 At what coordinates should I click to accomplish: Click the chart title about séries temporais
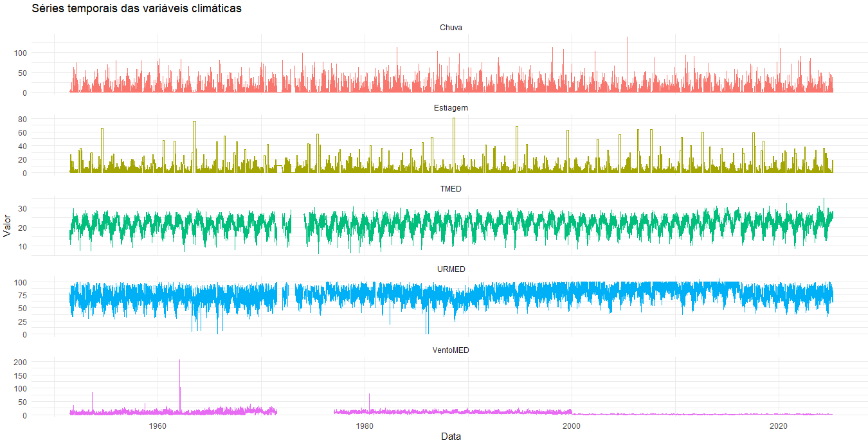tap(136, 9)
